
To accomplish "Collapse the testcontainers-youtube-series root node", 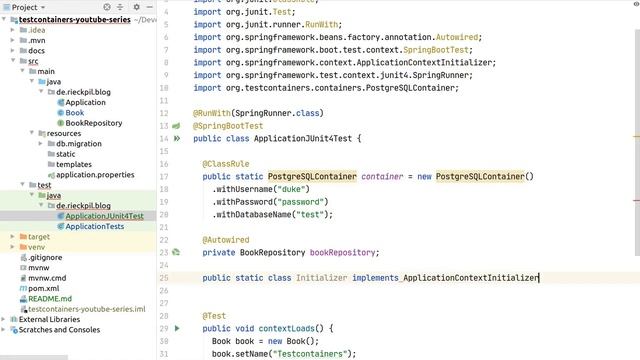I will click(x=4, y=19).
